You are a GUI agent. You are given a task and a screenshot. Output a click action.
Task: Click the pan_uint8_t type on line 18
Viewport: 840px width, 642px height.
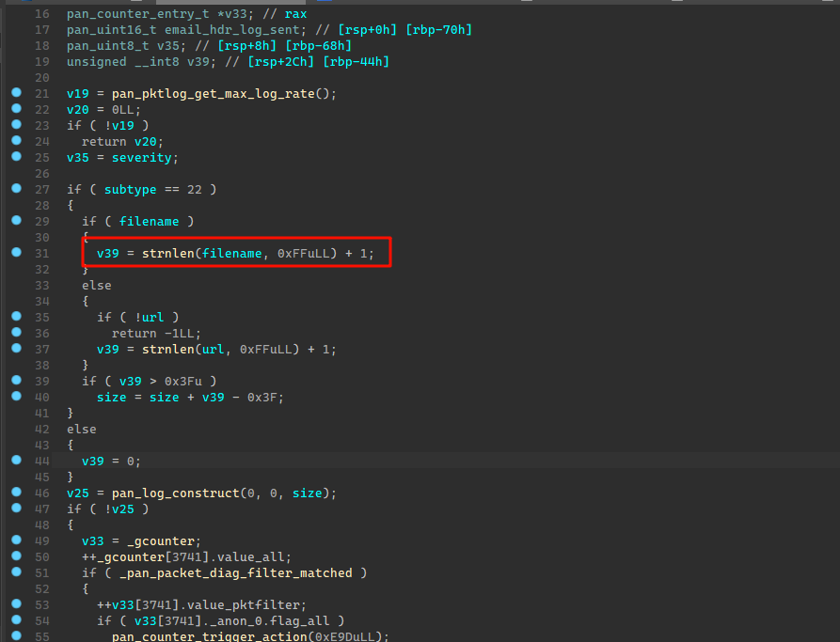(x=107, y=46)
